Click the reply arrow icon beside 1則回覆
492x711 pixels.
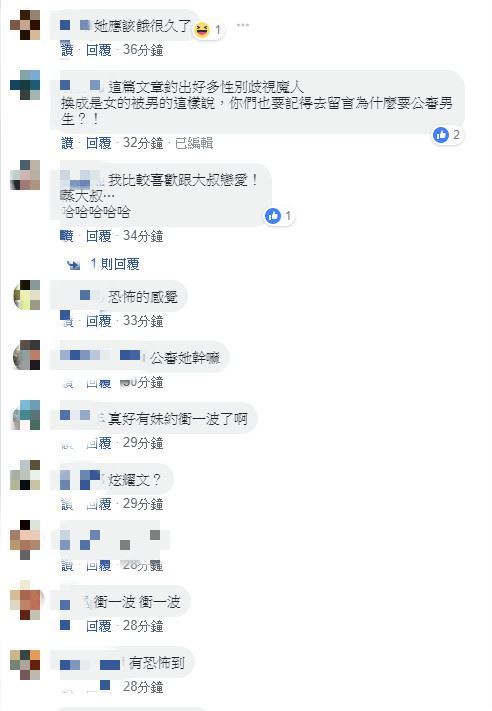[x=73, y=264]
